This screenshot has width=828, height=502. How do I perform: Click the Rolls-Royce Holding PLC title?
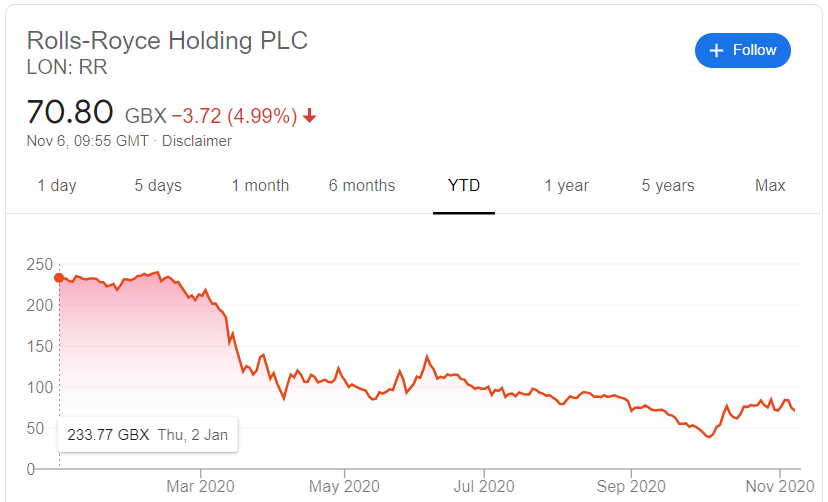point(167,41)
